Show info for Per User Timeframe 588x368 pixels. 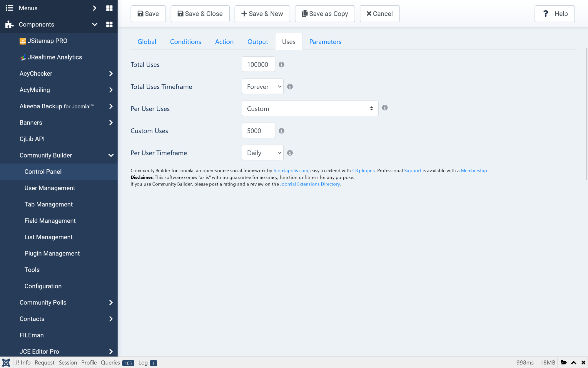tap(290, 153)
